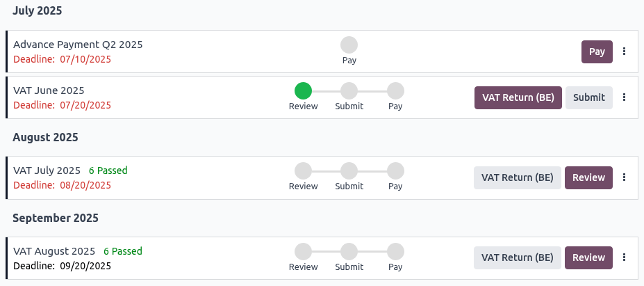Screen dimensions: 644x286
Task: Click Submit step circle of VAT July
Action: point(349,171)
